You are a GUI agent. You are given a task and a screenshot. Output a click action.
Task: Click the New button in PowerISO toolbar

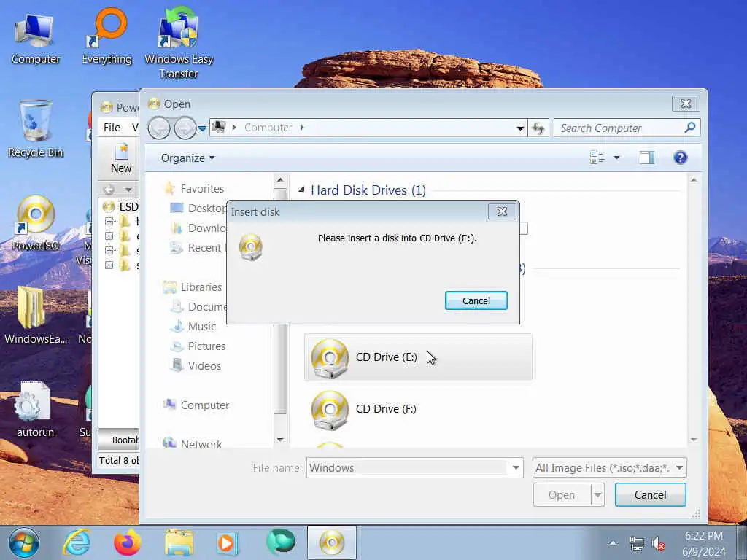coord(121,158)
